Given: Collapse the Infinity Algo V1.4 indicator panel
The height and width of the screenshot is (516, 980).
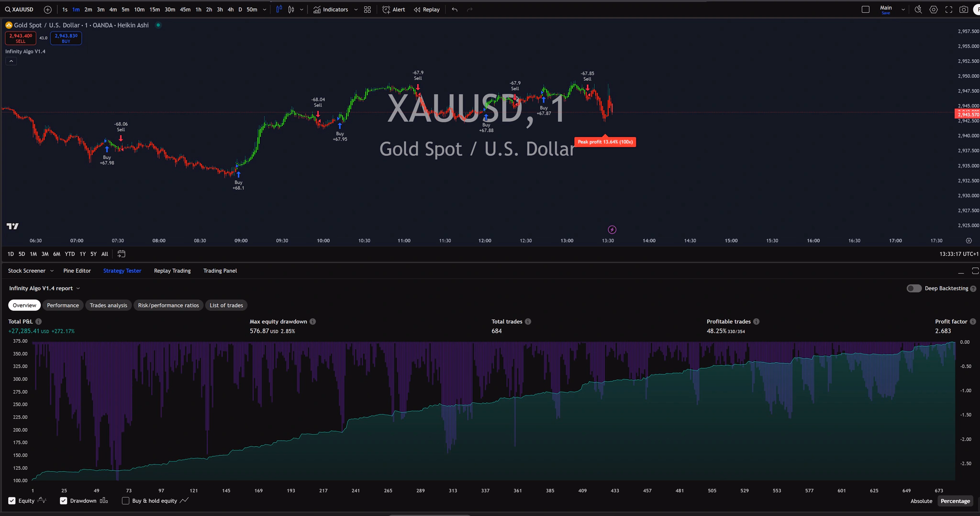Looking at the screenshot, I should pyautogui.click(x=11, y=61).
